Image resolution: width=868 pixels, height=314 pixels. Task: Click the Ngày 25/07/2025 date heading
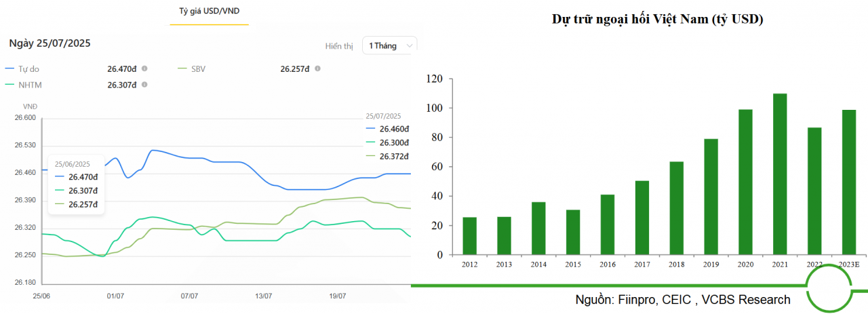coord(50,43)
